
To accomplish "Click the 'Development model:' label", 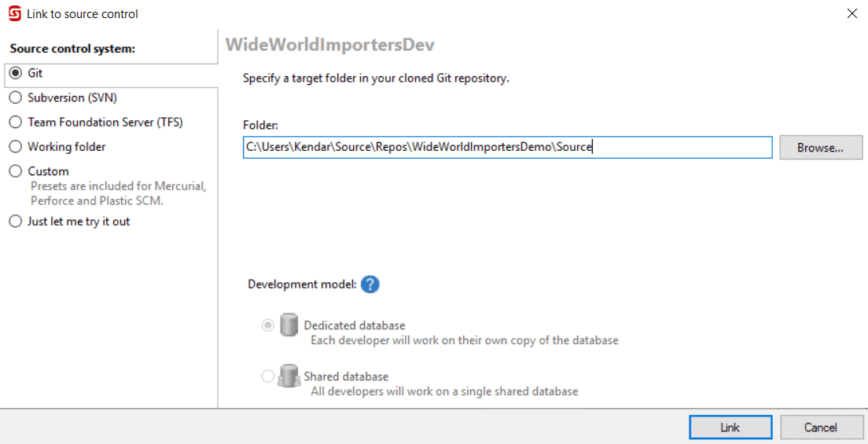I will point(302,284).
